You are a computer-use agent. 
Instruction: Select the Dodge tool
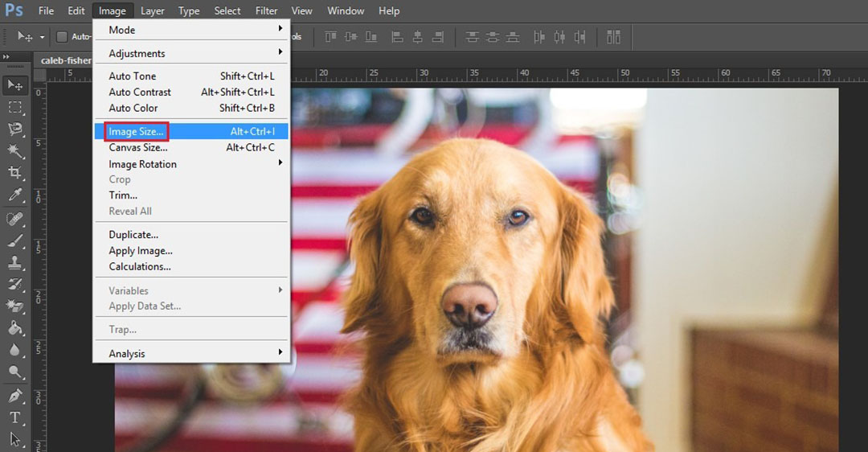[x=15, y=372]
